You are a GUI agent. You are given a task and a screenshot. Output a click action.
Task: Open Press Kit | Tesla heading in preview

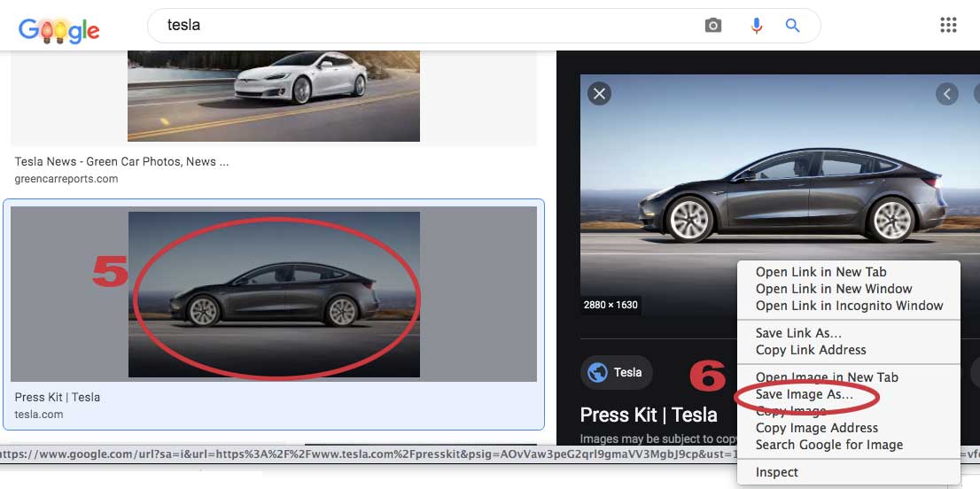pos(649,415)
